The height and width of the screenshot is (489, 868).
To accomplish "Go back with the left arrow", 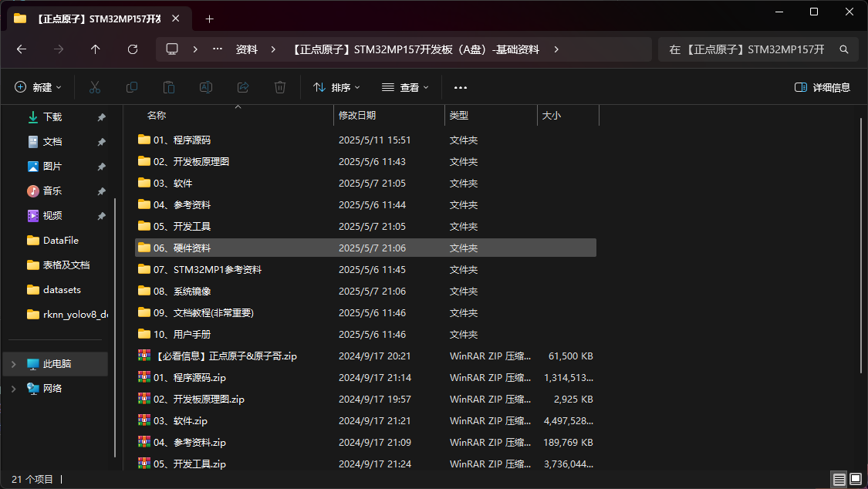I will (x=22, y=49).
